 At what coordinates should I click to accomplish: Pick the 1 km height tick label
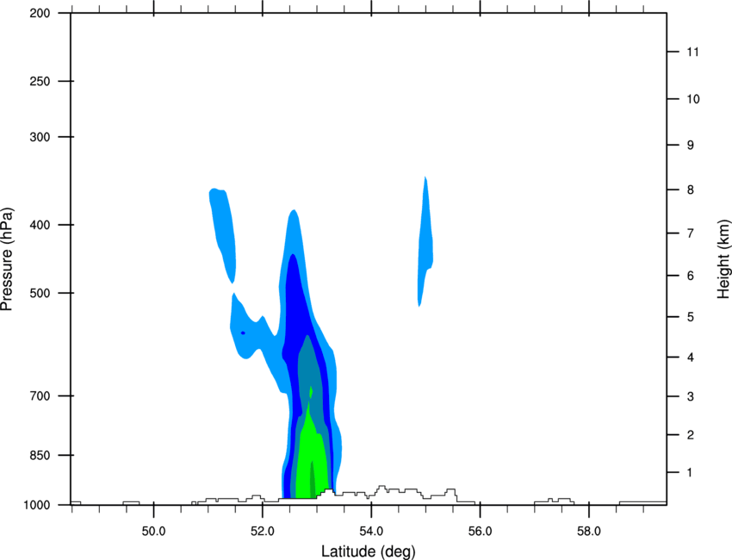point(690,473)
